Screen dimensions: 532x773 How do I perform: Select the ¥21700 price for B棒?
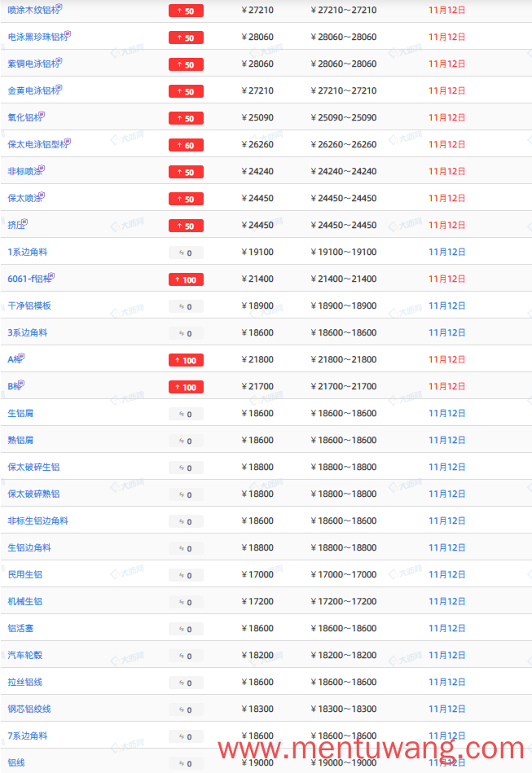[x=257, y=386]
